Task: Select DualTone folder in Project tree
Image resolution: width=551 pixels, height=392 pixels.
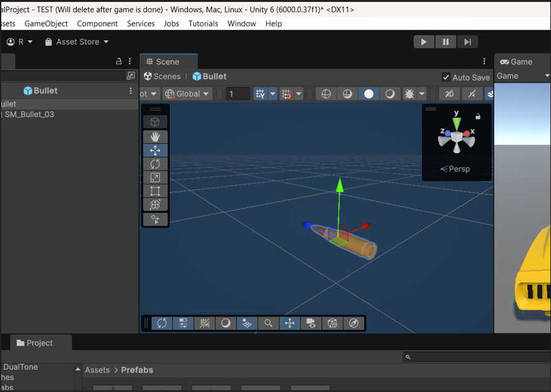Action: (20, 367)
